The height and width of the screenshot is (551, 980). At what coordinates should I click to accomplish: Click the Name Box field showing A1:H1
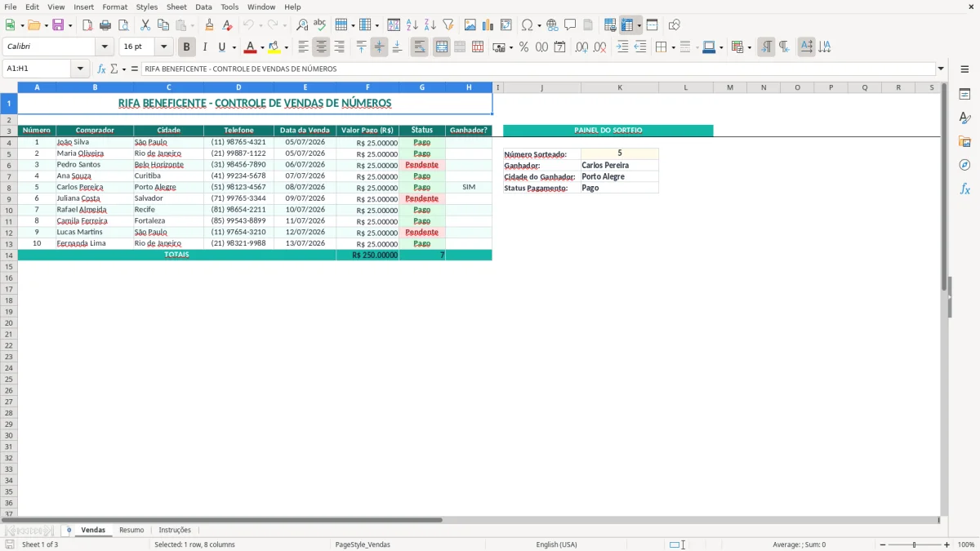tap(38, 69)
